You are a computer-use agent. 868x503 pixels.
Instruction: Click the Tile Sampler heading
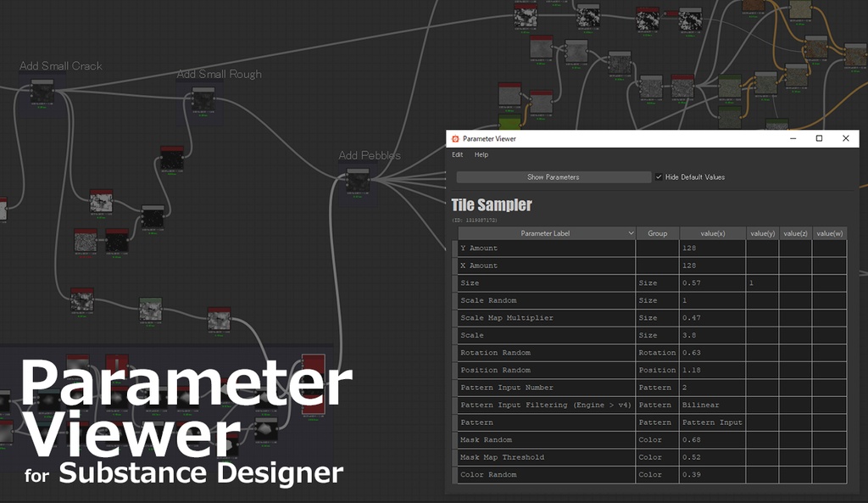[492, 205]
